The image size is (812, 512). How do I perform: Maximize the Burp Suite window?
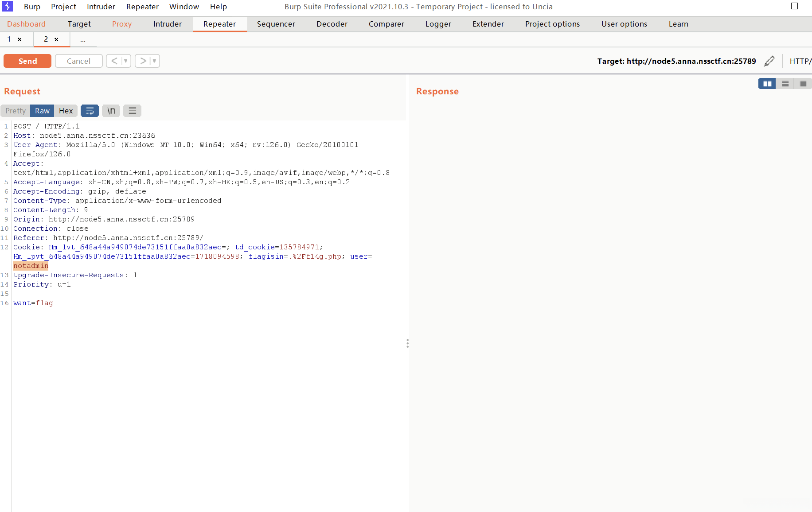pyautogui.click(x=794, y=6)
